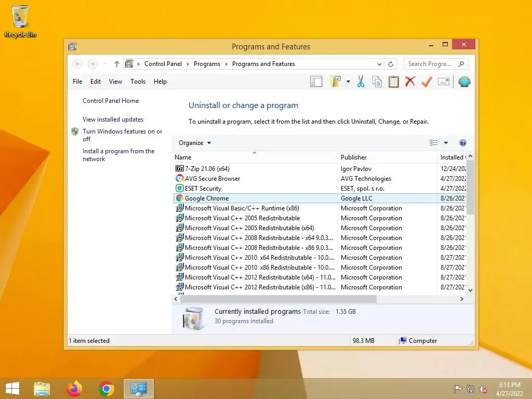This screenshot has height=399, width=532.
Task: Open the Organize dropdown
Action: [x=195, y=143]
